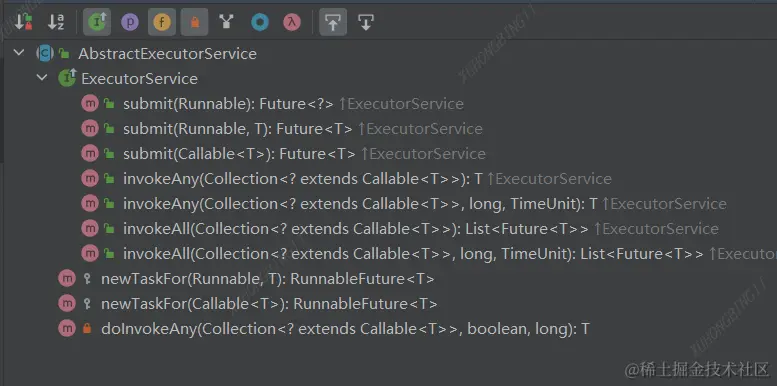The height and width of the screenshot is (386, 777).
Task: Select the ExecutorService tree item
Action: [x=139, y=79]
